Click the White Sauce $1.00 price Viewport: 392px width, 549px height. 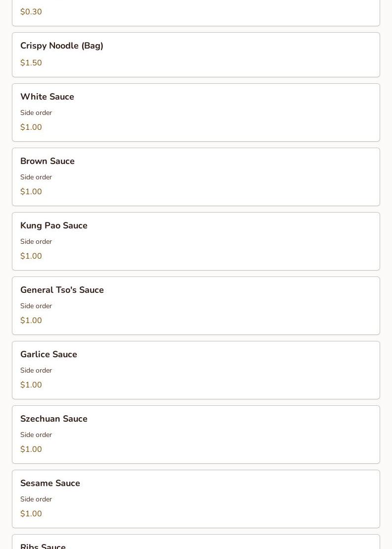(x=31, y=127)
